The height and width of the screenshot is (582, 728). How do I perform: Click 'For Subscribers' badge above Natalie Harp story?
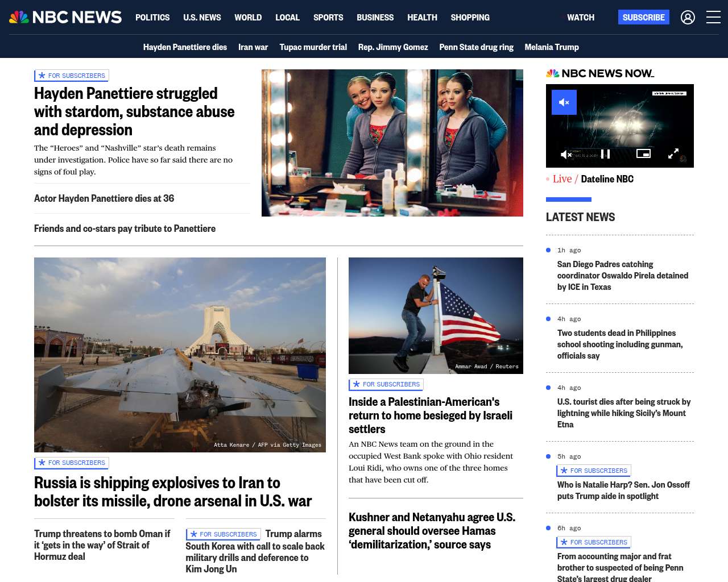pyautogui.click(x=594, y=471)
